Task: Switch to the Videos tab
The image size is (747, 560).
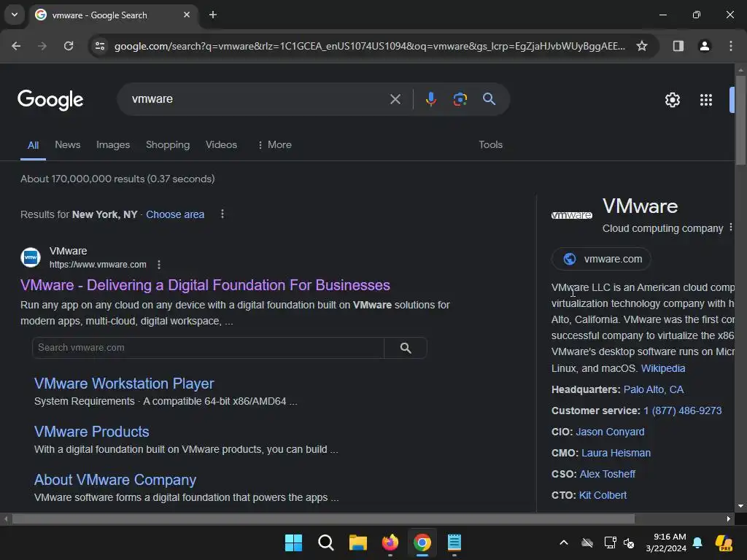Action: pos(221,145)
